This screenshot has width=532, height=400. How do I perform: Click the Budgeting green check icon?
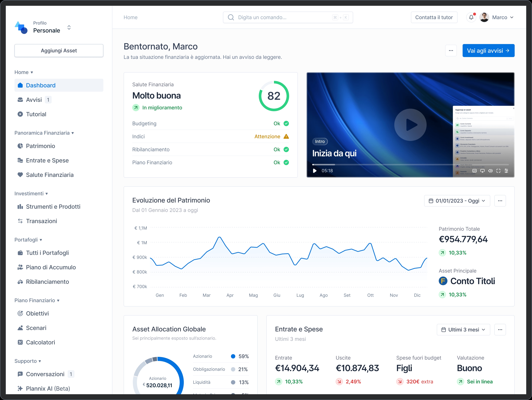click(x=286, y=123)
